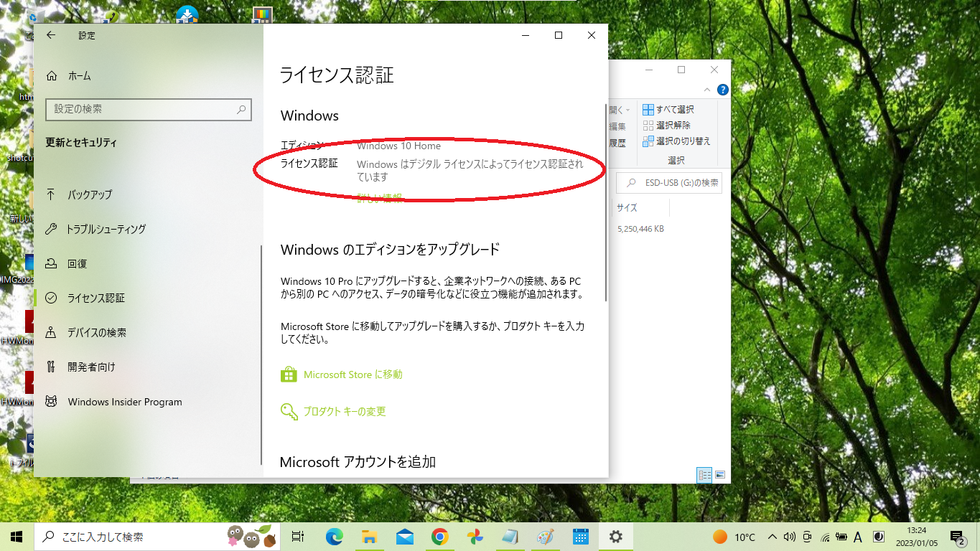Image resolution: width=980 pixels, height=551 pixels.
Task: Go back with the Settings back arrow
Action: pyautogui.click(x=51, y=35)
